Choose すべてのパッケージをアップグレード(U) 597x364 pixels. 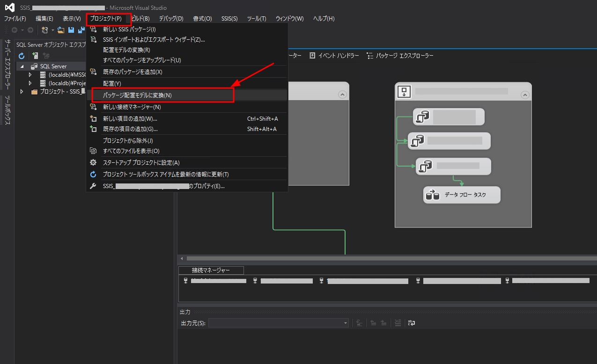(x=187, y=60)
